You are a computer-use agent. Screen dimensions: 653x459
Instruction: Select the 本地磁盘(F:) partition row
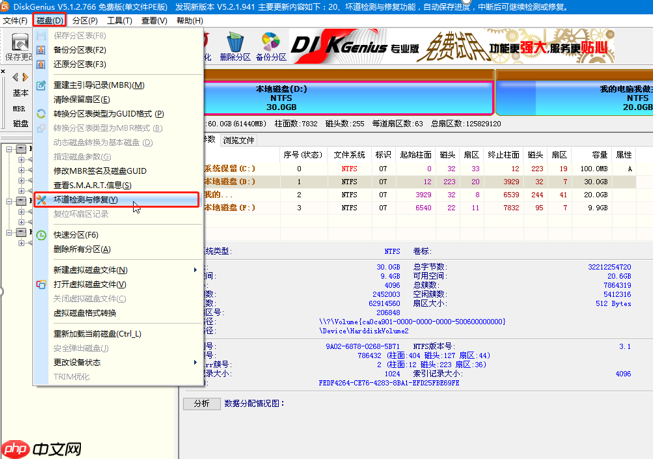(x=420, y=207)
